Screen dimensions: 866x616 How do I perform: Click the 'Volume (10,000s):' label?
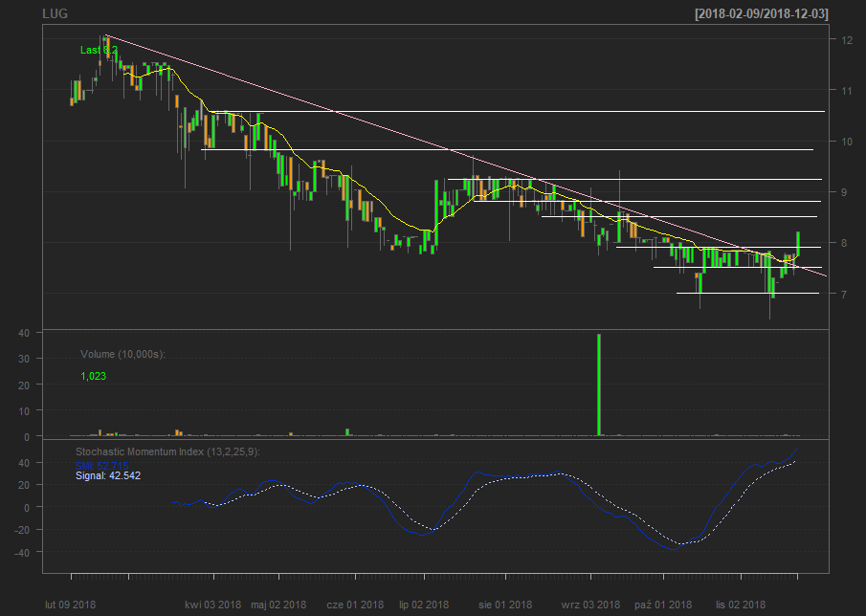(x=123, y=354)
